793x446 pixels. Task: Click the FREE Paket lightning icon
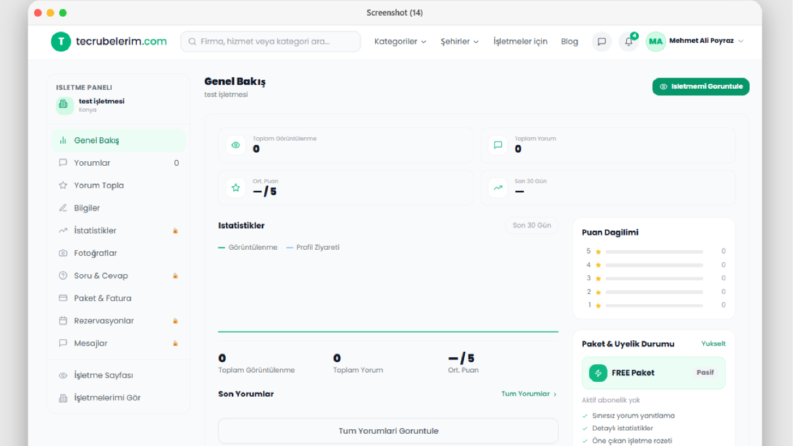click(x=598, y=373)
